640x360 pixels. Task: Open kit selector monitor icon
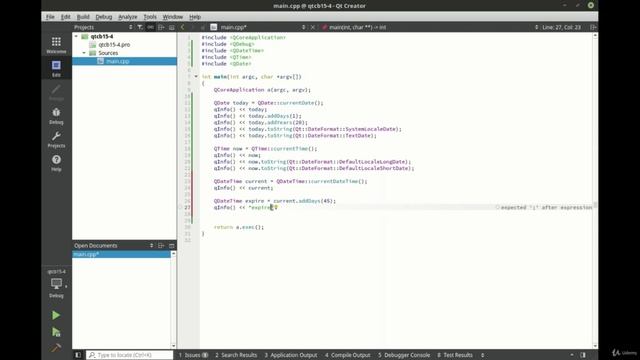56,284
